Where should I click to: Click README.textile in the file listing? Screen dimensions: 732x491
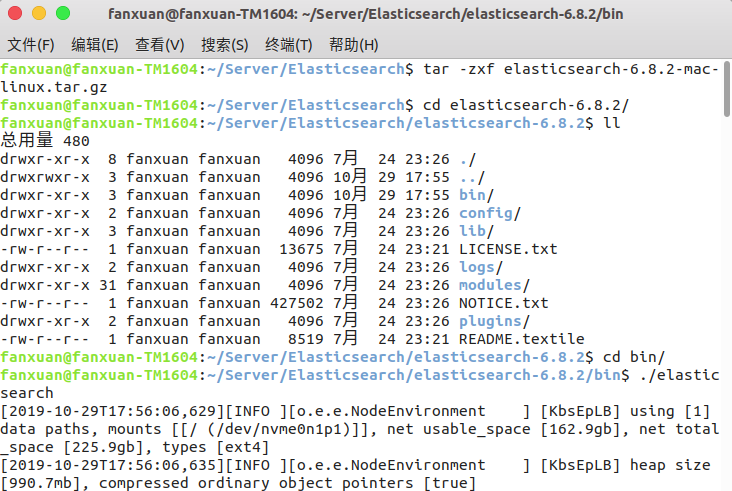pos(521,339)
